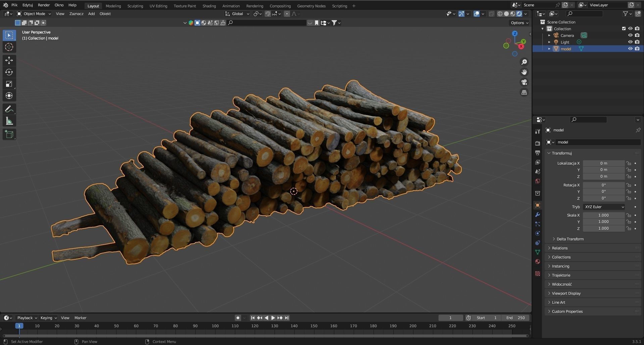The height and width of the screenshot is (345, 644).
Task: Open Global transform orientation dropdown
Action: 237,14
